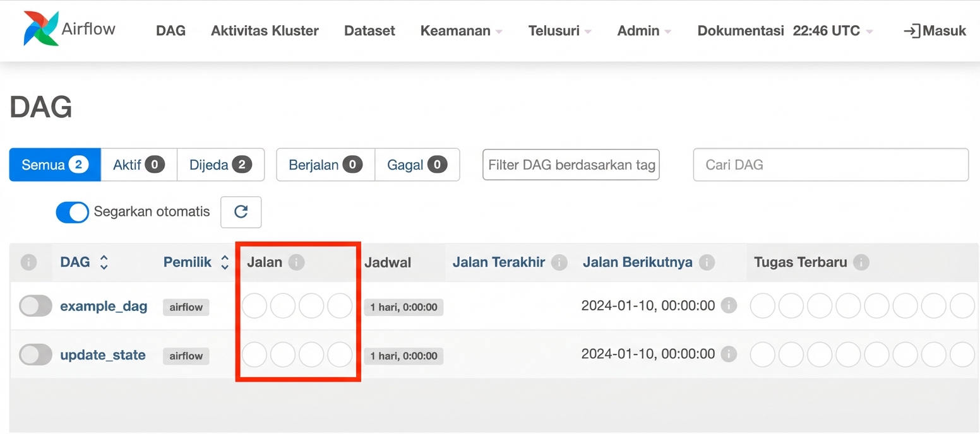The width and height of the screenshot is (980, 434).
Task: Click the info icon beside the Jalan header
Action: [x=296, y=262]
